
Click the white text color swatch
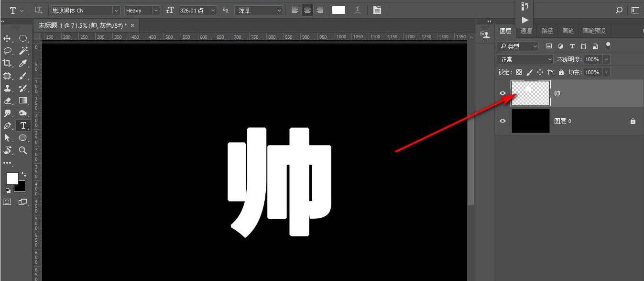(x=338, y=10)
